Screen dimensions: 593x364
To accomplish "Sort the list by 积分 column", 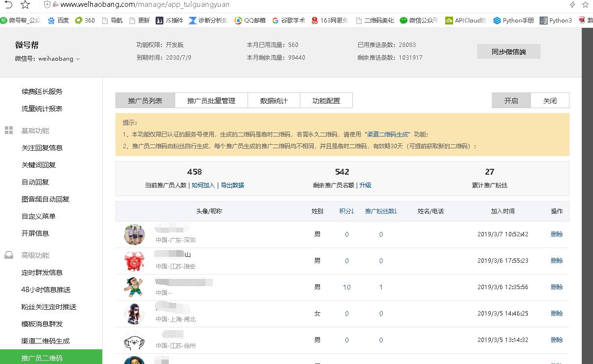I will [x=346, y=211].
